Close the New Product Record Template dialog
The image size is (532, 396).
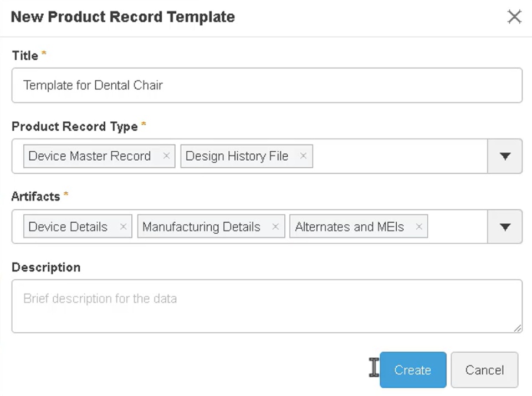(x=514, y=17)
